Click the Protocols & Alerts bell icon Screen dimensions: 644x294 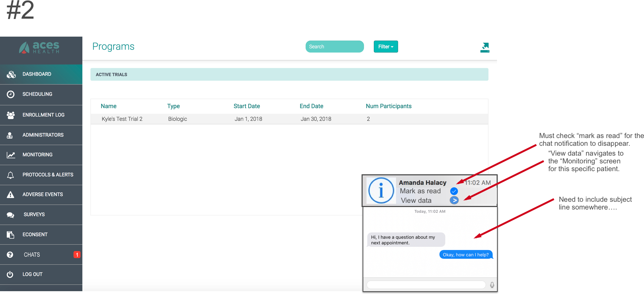point(11,175)
